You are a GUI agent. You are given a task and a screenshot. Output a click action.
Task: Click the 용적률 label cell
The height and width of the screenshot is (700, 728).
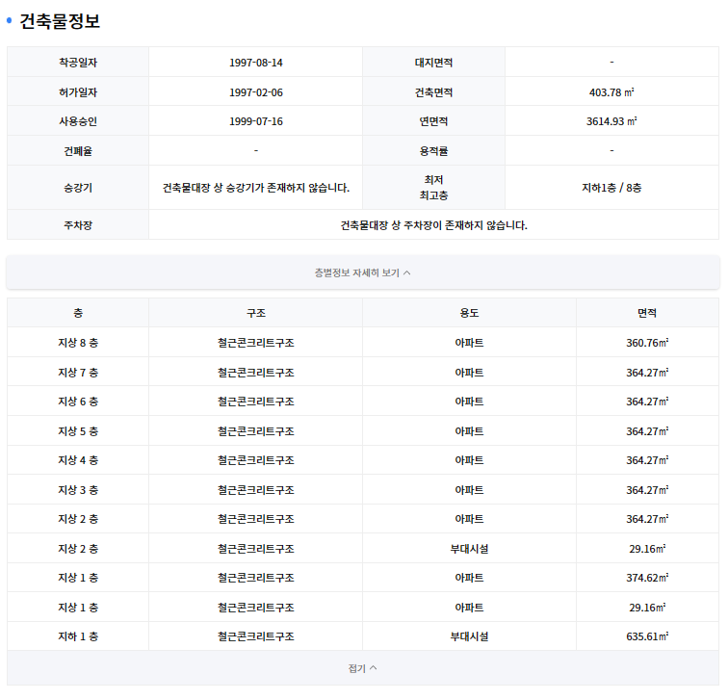pyautogui.click(x=433, y=150)
